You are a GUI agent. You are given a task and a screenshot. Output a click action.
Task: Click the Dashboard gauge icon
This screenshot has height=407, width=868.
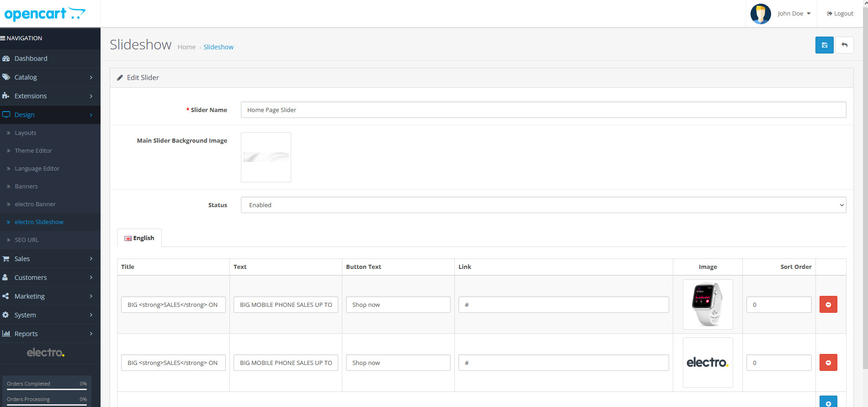point(6,59)
